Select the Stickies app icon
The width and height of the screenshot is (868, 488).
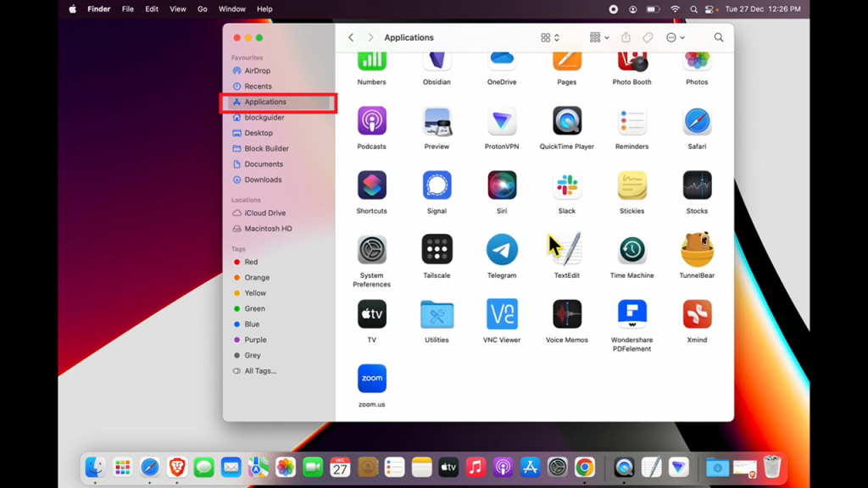[632, 185]
